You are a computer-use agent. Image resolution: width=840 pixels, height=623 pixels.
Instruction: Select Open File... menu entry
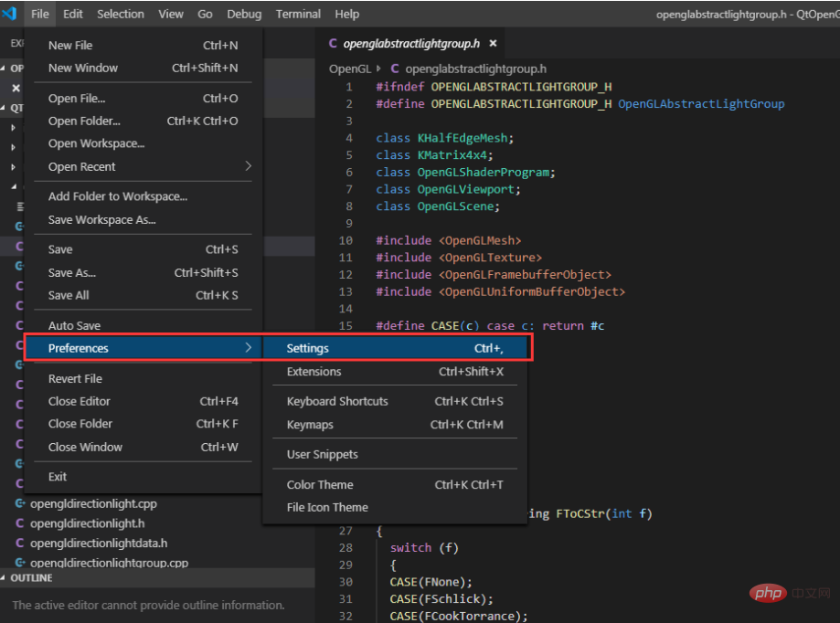click(x=143, y=99)
